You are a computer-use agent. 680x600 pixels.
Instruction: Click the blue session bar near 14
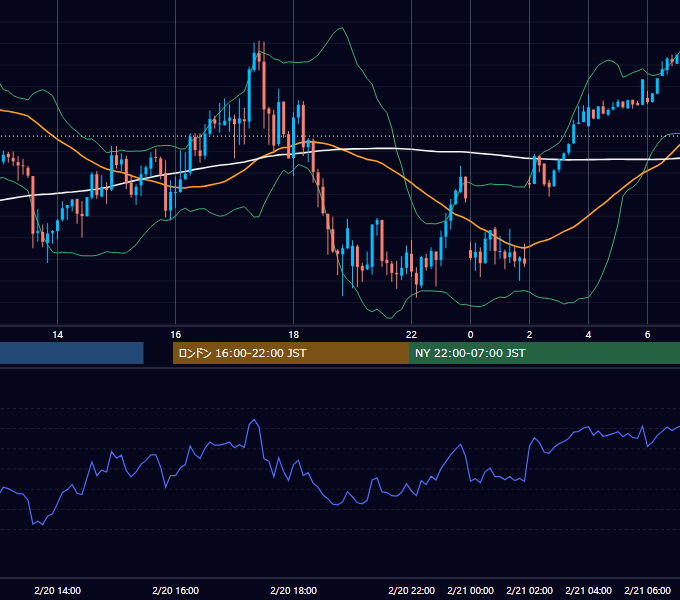pyautogui.click(x=72, y=353)
